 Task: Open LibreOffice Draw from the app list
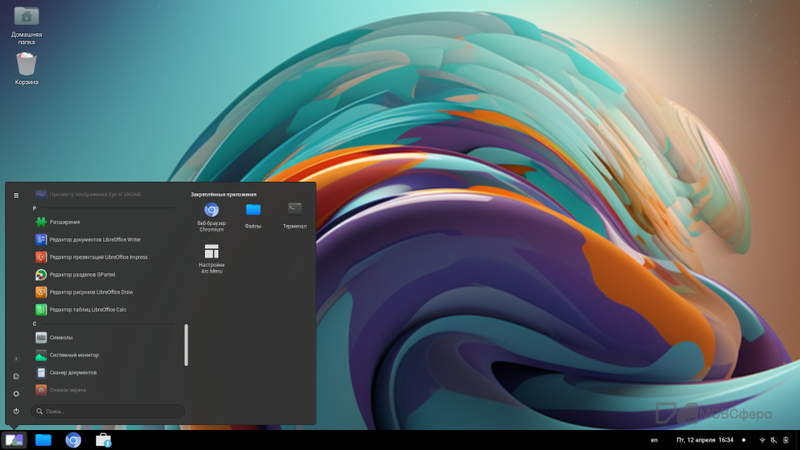point(91,292)
